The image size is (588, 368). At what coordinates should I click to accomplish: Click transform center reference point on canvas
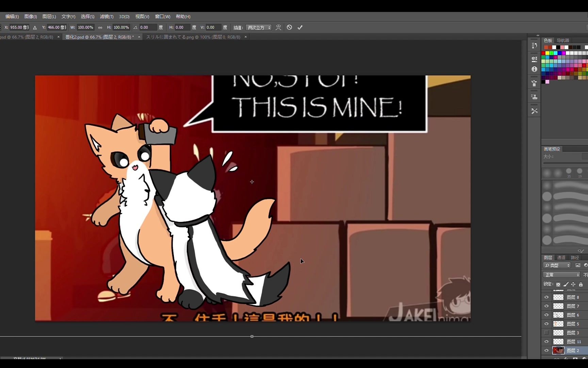pyautogui.click(x=252, y=182)
